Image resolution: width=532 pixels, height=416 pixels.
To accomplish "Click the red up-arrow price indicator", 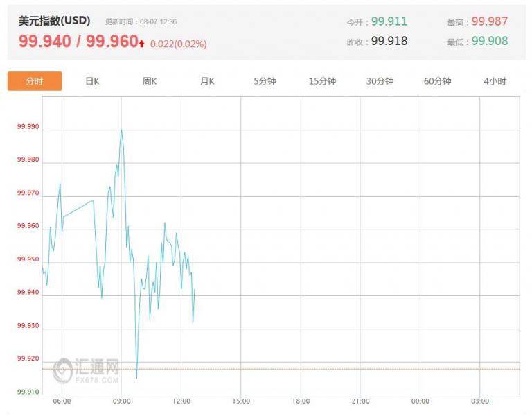I will pyautogui.click(x=141, y=44).
